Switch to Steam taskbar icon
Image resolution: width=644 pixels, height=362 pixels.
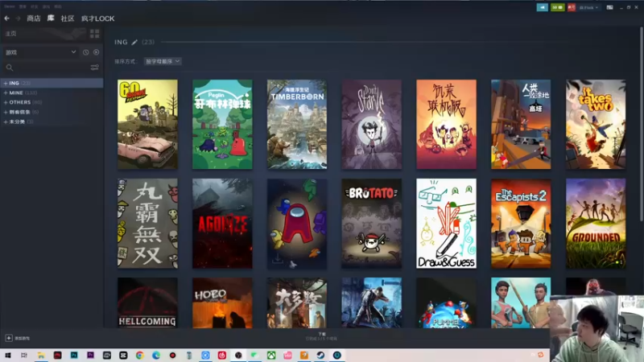(x=320, y=355)
